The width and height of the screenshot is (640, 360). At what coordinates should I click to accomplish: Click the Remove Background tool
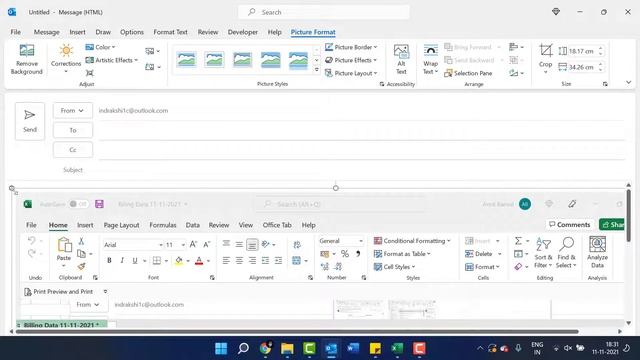click(27, 60)
